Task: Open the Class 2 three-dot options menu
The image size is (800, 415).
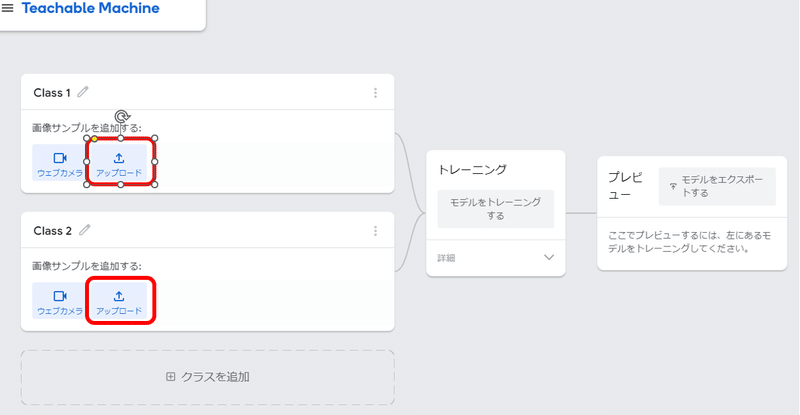Action: pyautogui.click(x=376, y=231)
